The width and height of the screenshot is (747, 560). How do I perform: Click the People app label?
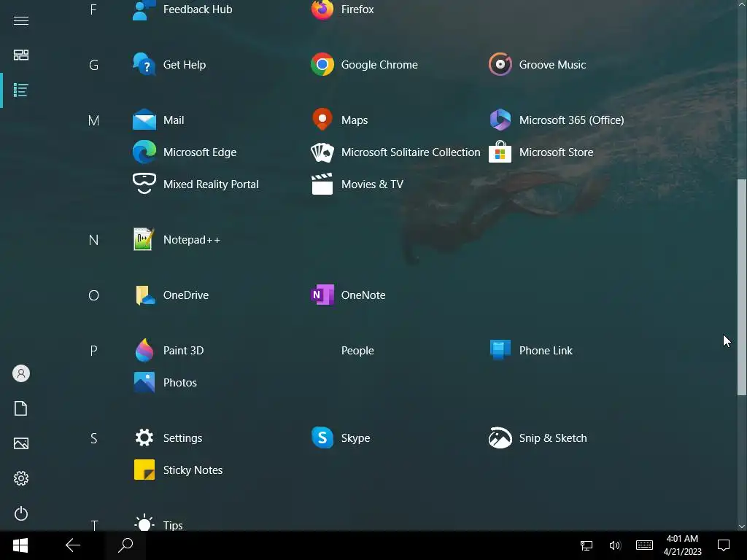click(357, 351)
